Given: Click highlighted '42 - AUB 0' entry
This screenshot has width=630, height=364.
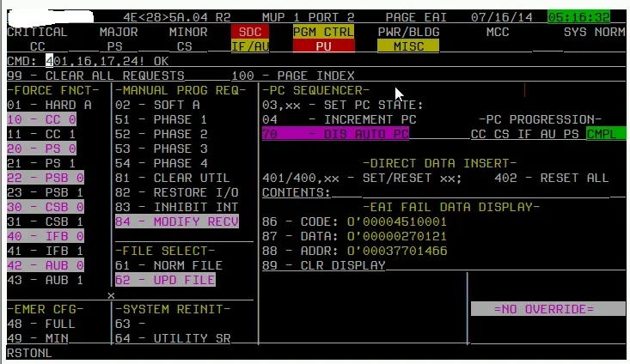Looking at the screenshot, I should click(46, 265).
